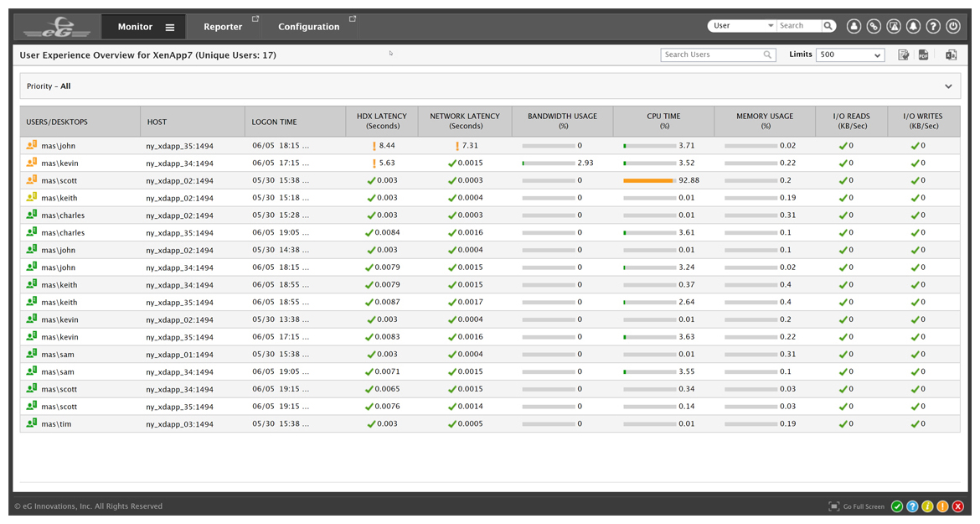Open the user profile icon in the header
This screenshot has width=980, height=524.
854,26
